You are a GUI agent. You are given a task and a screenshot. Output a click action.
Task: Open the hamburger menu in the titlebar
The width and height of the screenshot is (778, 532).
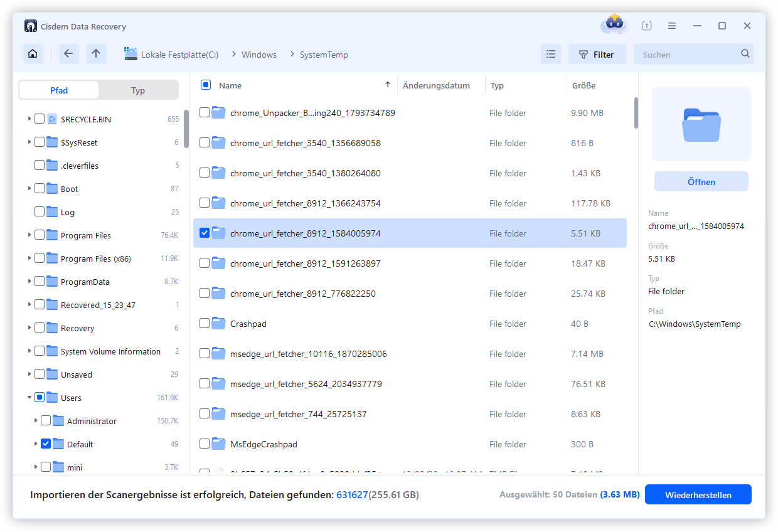671,26
